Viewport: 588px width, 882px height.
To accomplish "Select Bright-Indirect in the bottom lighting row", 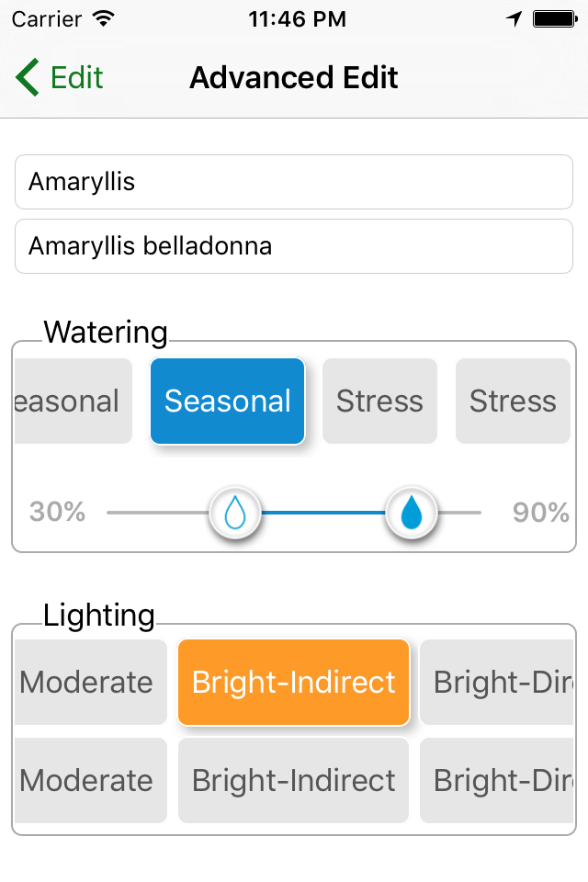I will coord(294,780).
